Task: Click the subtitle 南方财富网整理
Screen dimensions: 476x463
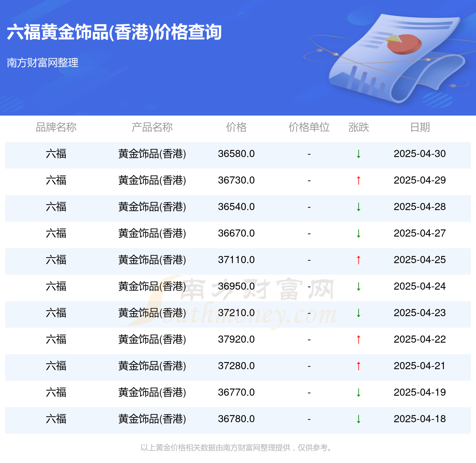Action: (42, 63)
